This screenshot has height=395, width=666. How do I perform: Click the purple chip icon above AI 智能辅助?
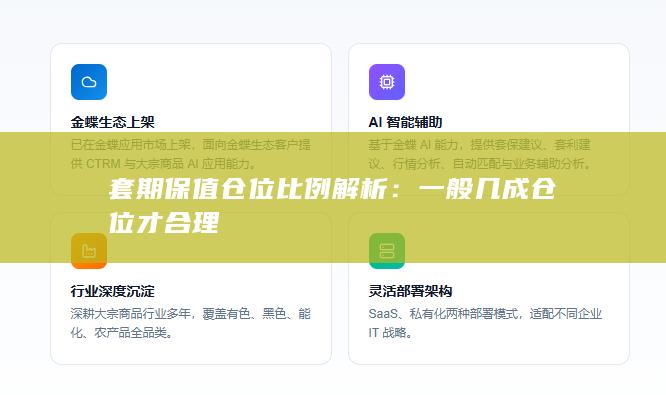coord(387,82)
